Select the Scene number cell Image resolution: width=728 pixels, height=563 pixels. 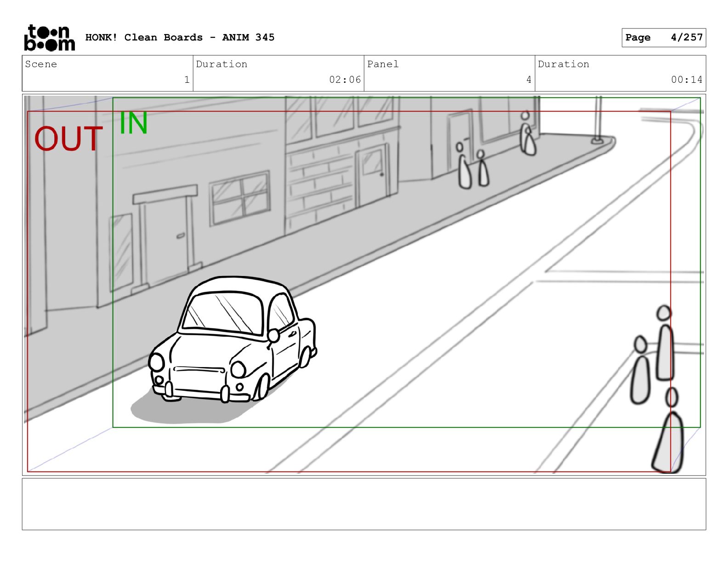(x=108, y=73)
